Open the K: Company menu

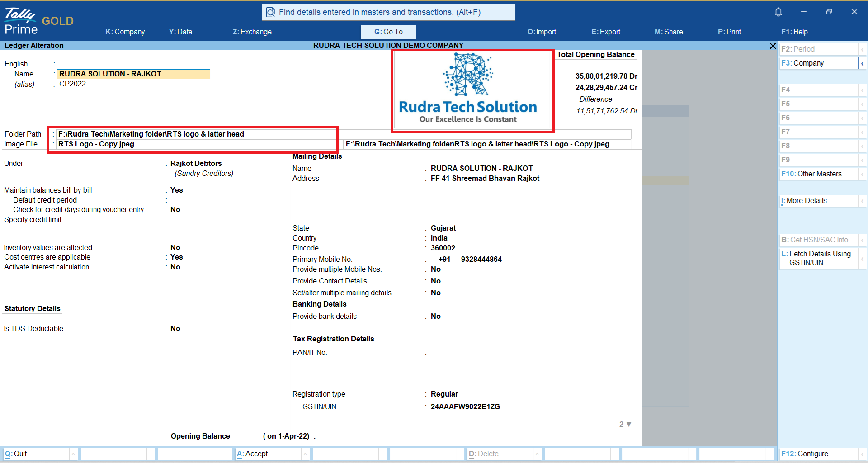click(x=125, y=32)
